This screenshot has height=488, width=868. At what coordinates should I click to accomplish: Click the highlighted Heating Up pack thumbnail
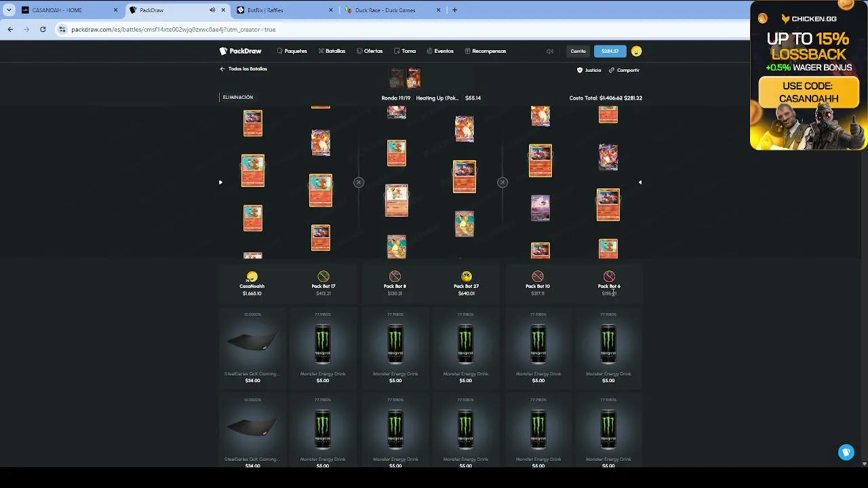pyautogui.click(x=413, y=78)
